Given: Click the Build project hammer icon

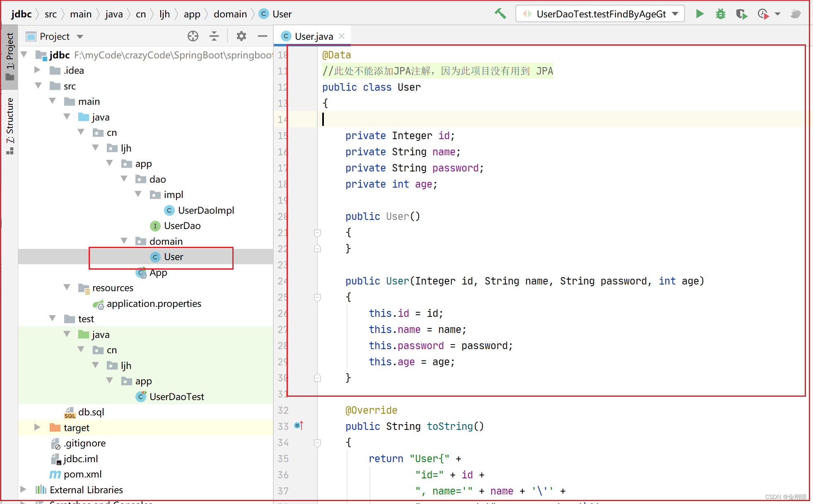Looking at the screenshot, I should 500,14.
